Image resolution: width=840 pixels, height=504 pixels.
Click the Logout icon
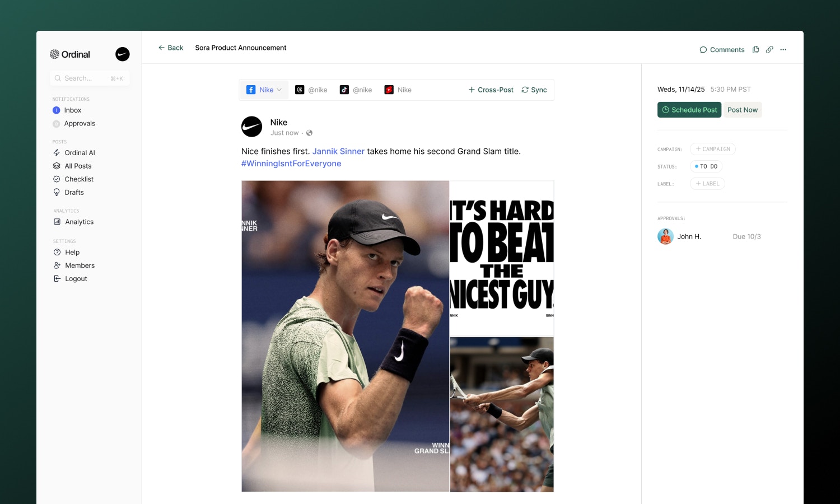click(57, 278)
